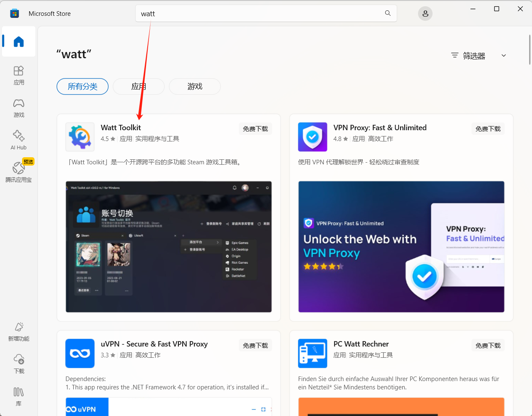Click the 4.5 rating on Watt Toolkit

pyautogui.click(x=108, y=139)
